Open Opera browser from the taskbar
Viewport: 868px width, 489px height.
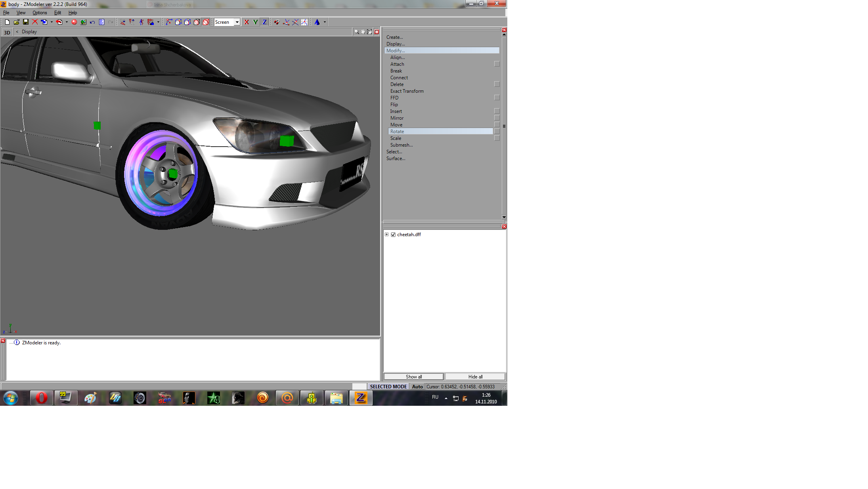click(41, 398)
